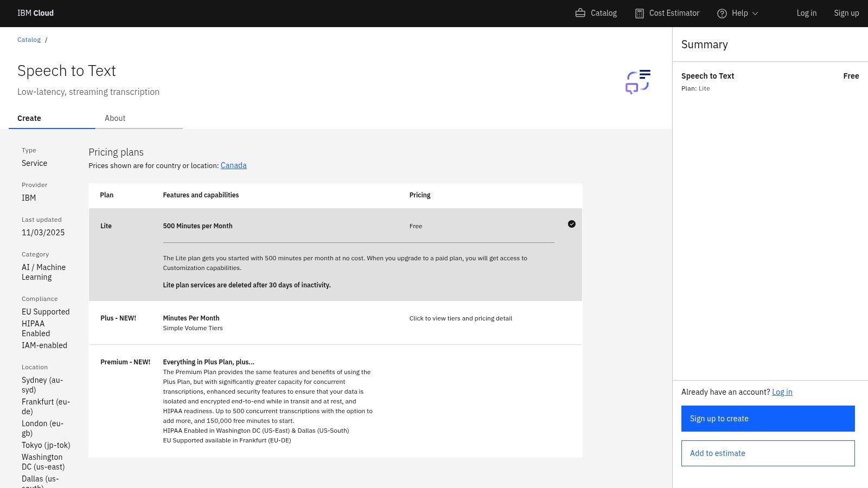Switch to the About tab
The width and height of the screenshot is (868, 488).
[115, 118]
